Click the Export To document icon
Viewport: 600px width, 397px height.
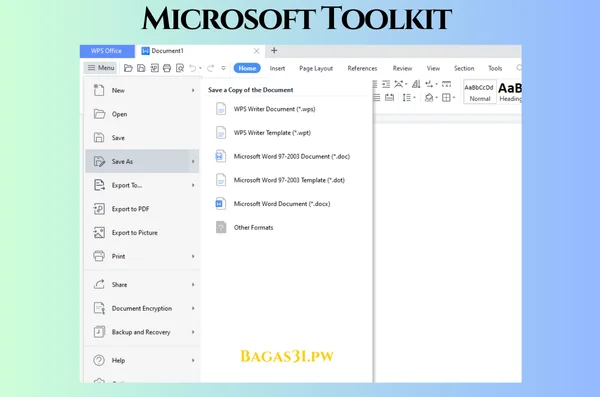pyautogui.click(x=99, y=185)
